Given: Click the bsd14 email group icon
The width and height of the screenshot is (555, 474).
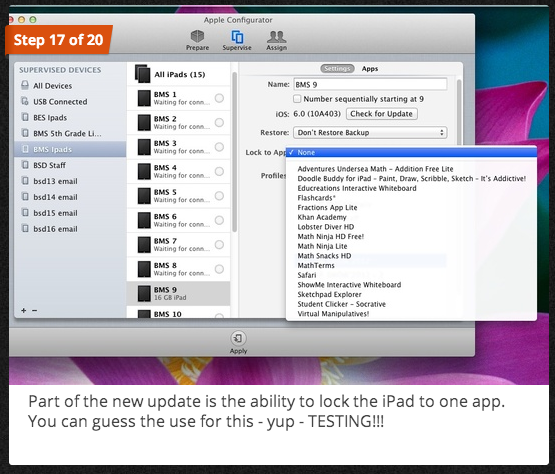Looking at the screenshot, I should pos(25,197).
